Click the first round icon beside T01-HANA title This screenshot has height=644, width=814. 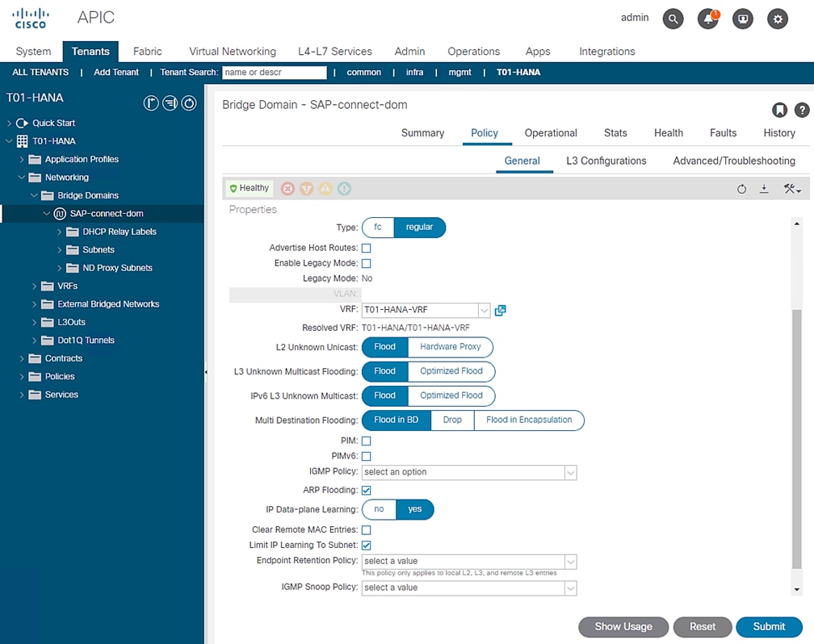151,103
